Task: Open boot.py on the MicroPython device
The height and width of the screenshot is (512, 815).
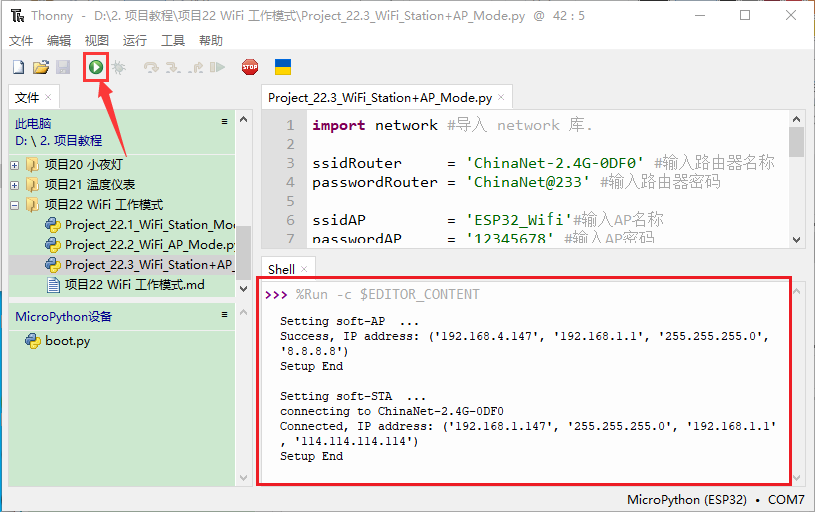Action: [x=67, y=341]
